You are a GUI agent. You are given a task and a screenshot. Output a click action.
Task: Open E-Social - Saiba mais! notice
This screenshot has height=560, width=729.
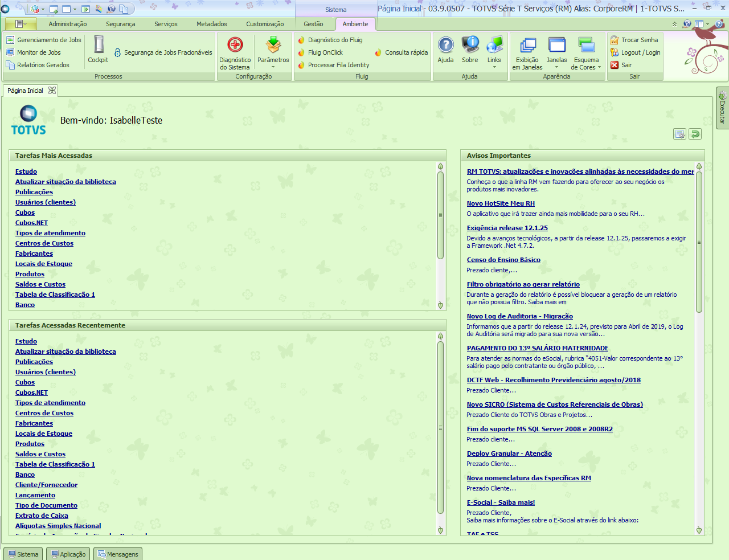click(501, 502)
